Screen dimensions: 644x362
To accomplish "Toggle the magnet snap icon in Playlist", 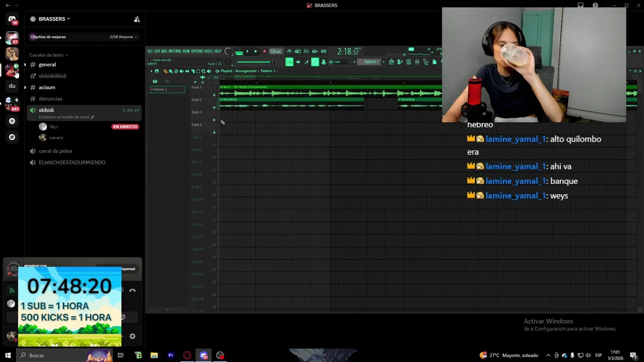I will [156, 71].
